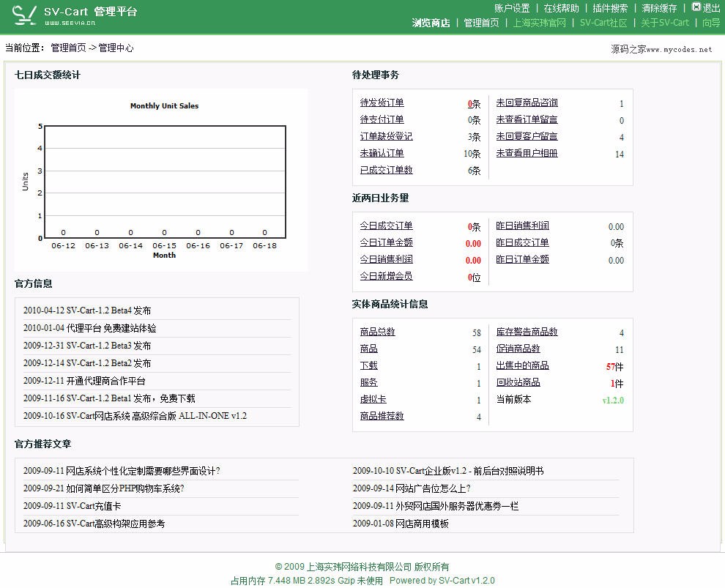This screenshot has height=588, width=725.
Task: View 未回复客户留言
Action: (x=527, y=136)
